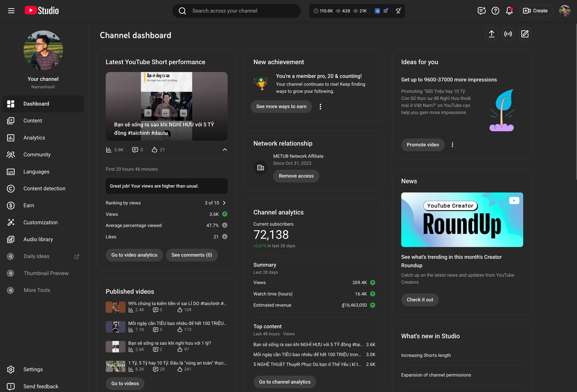The image size is (577, 392).
Task: Click the building icon in Network relationship
Action: (260, 167)
